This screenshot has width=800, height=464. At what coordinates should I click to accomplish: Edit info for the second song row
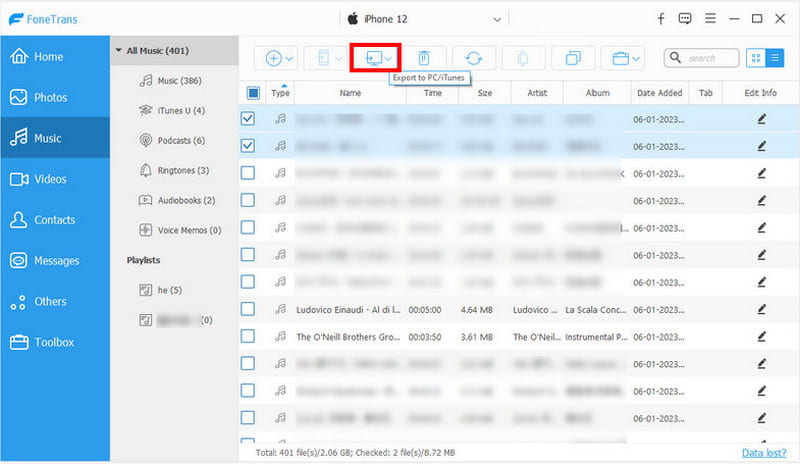click(761, 146)
